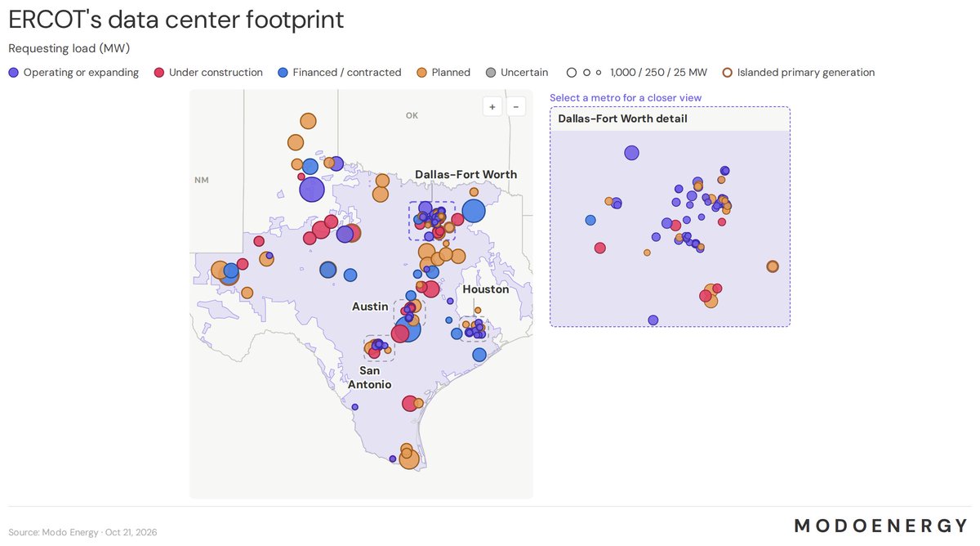The height and width of the screenshot is (546, 980).
Task: Click the blue coastal bubble south of Houston
Action: point(479,354)
